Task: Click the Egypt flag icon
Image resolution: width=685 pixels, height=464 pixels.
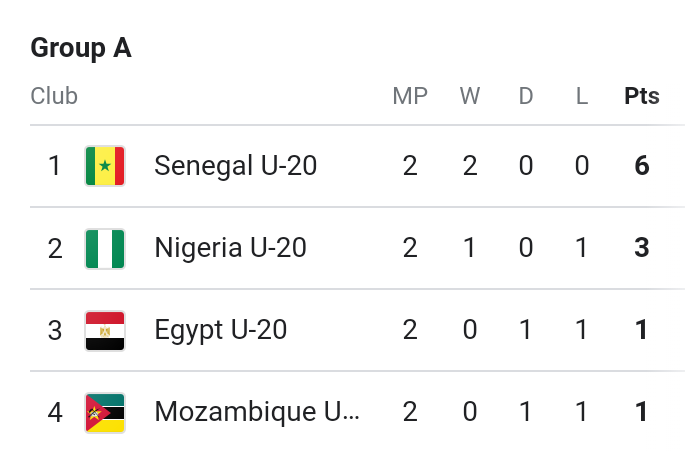Action: (105, 330)
